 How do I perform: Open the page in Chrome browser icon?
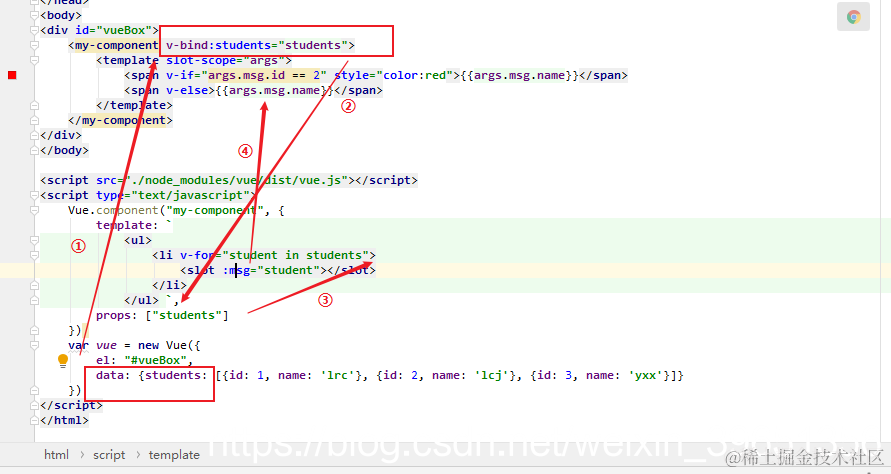pyautogui.click(x=853, y=17)
